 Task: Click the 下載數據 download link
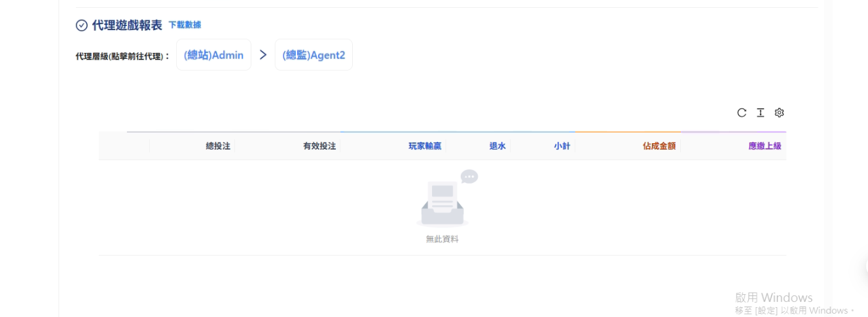[x=185, y=25]
